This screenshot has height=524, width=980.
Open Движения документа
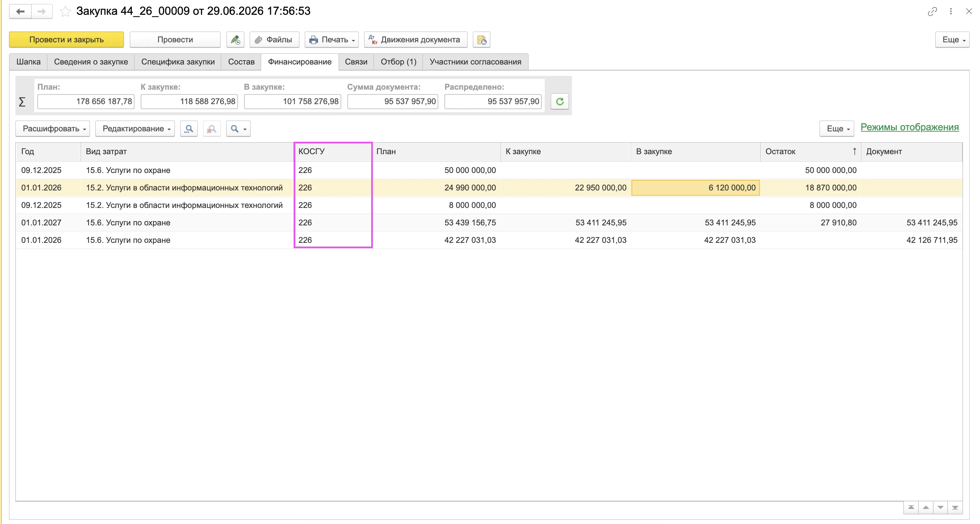415,40
